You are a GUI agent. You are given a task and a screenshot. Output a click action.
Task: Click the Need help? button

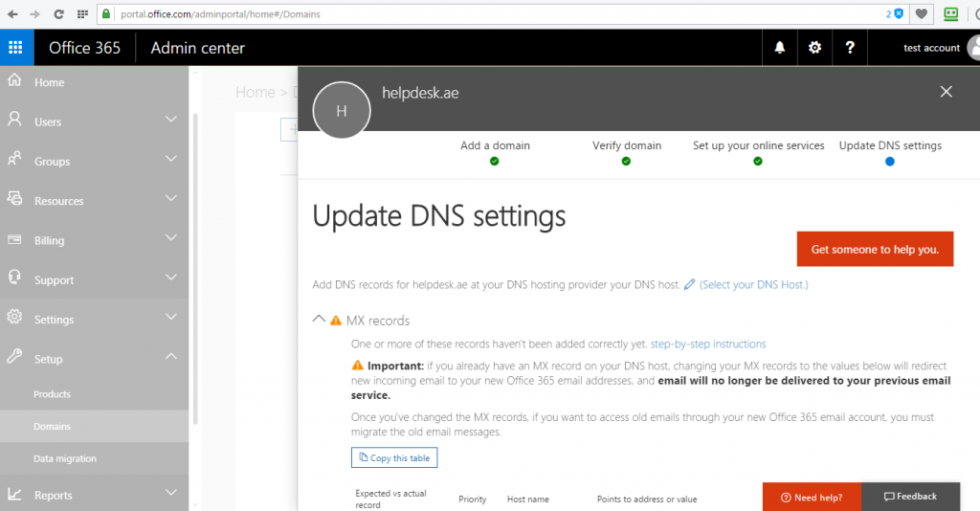(812, 498)
